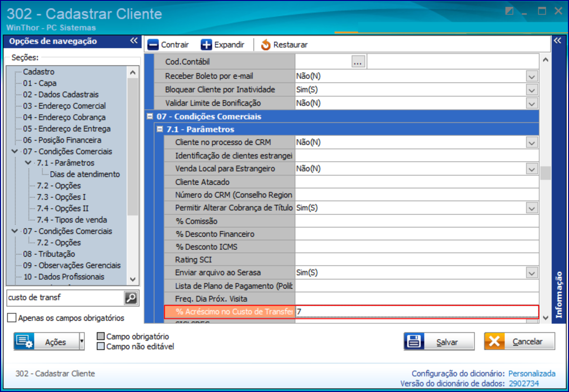Click % Acréscimo no Custo de Transfer value field

tap(417, 312)
